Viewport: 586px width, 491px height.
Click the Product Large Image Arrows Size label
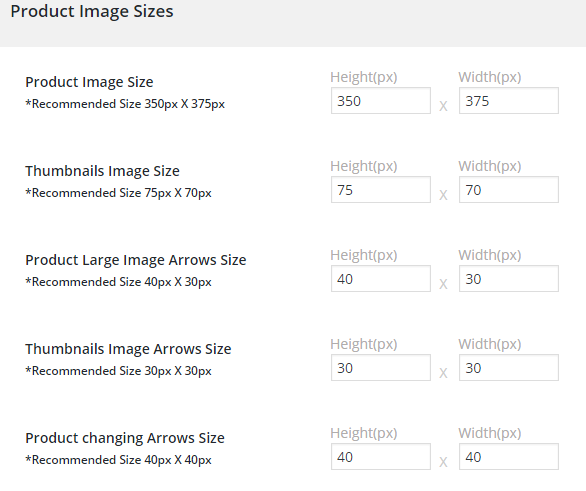(136, 260)
